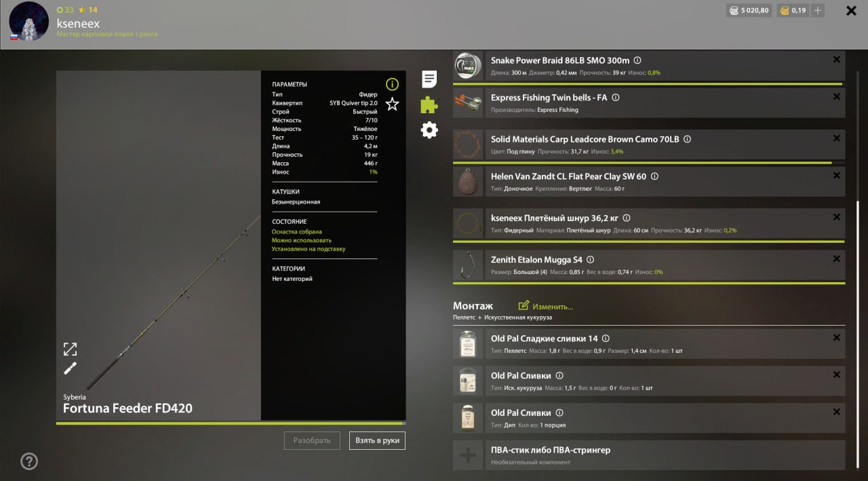Click the Установлено на подставку status
The width and height of the screenshot is (868, 481).
click(309, 249)
